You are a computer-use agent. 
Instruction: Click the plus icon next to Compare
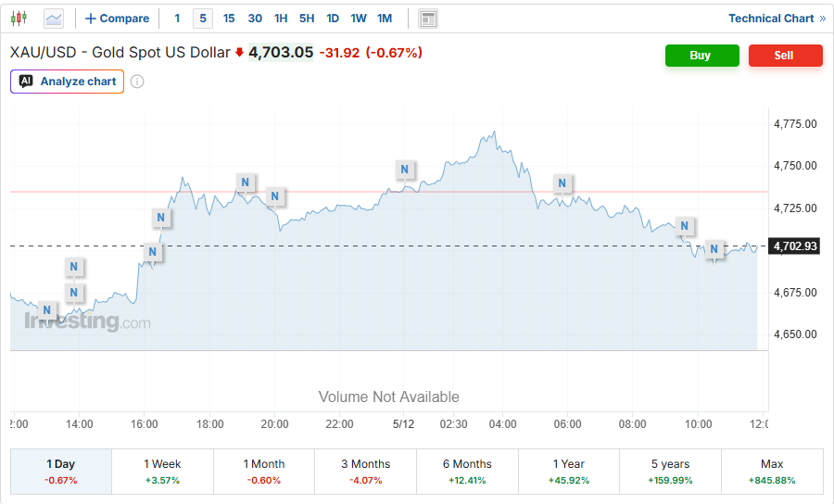coord(91,19)
